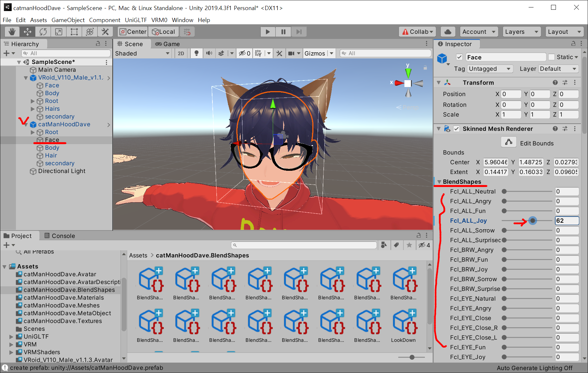Open scene visibility count
The width and height of the screenshot is (588, 373).
coord(245,53)
